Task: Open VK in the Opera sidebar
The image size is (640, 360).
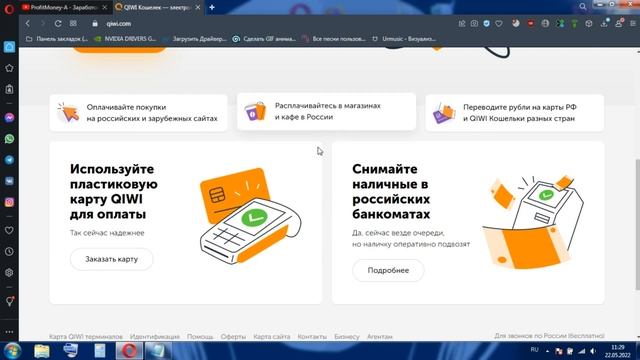Action: coord(9,181)
